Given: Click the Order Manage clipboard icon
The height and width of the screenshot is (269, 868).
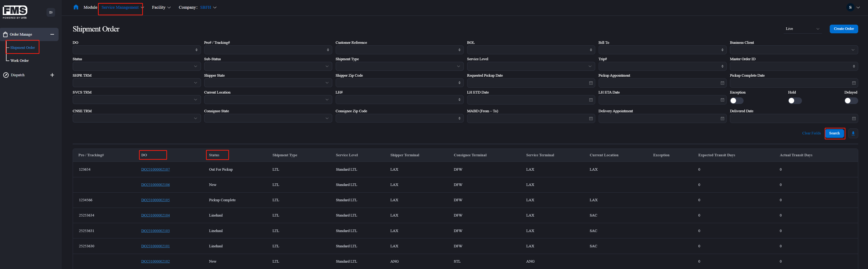Looking at the screenshot, I should pyautogui.click(x=5, y=34).
